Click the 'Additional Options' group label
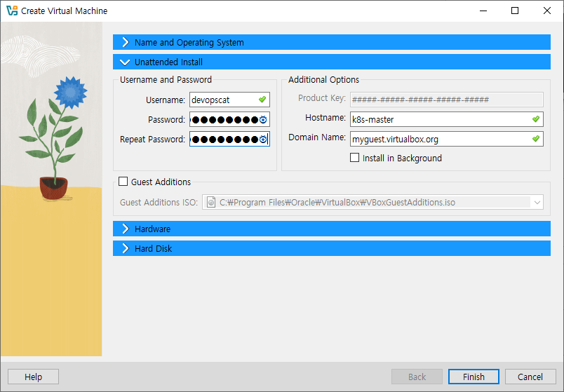Viewport: 564px width, 392px height. coord(323,79)
